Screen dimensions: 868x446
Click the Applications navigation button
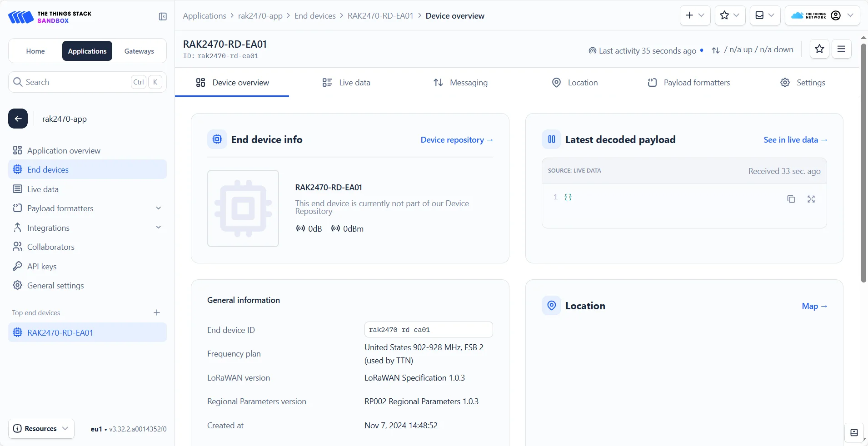[x=87, y=51]
